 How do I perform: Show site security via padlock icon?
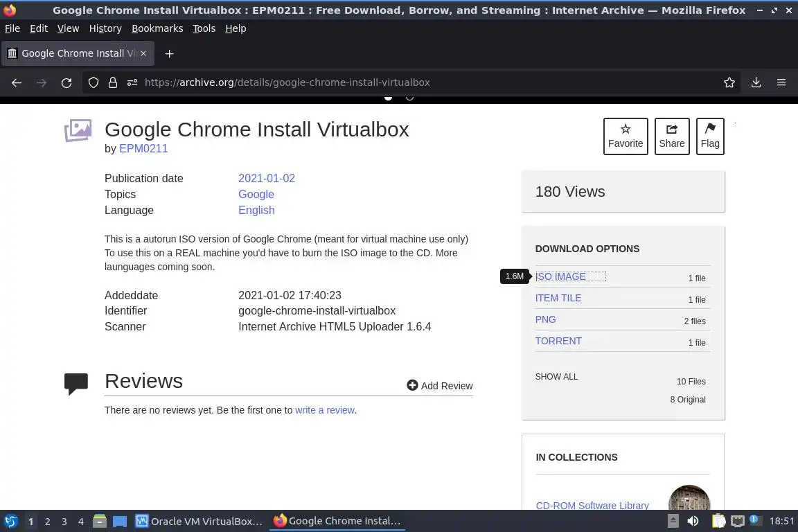112,82
